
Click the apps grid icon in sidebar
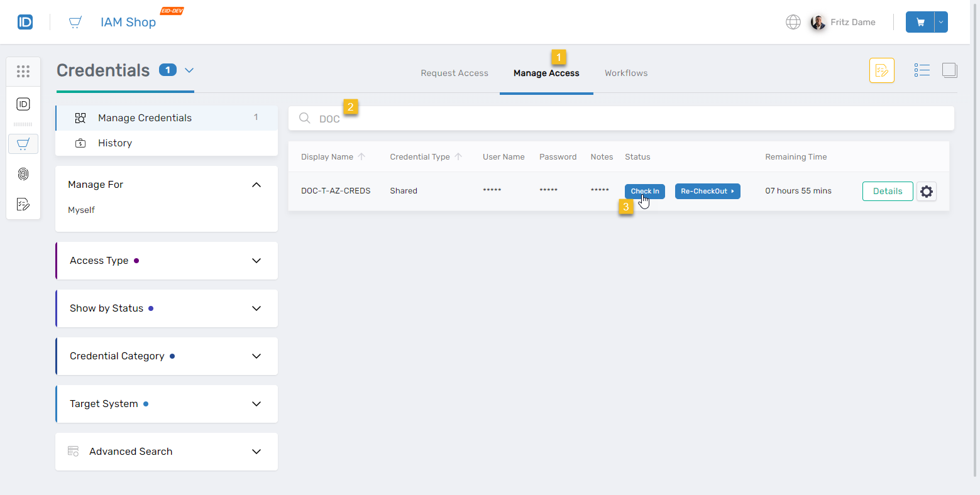click(x=23, y=72)
